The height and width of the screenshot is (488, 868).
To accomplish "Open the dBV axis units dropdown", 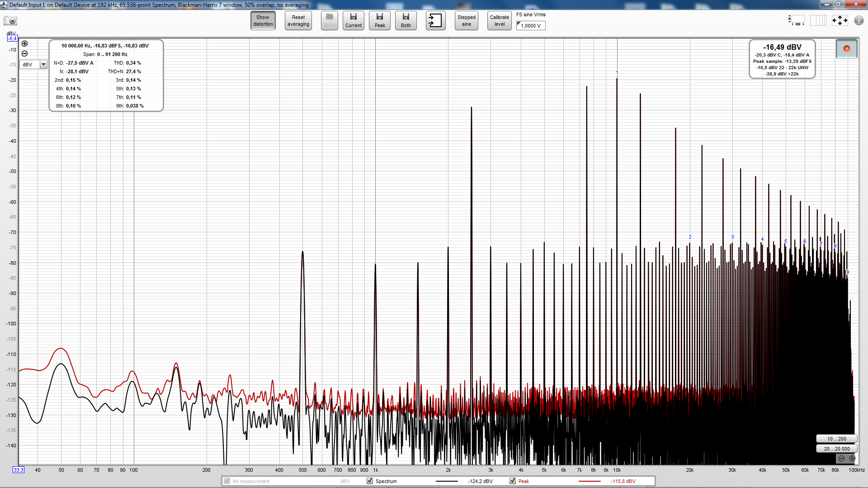I will click(43, 65).
